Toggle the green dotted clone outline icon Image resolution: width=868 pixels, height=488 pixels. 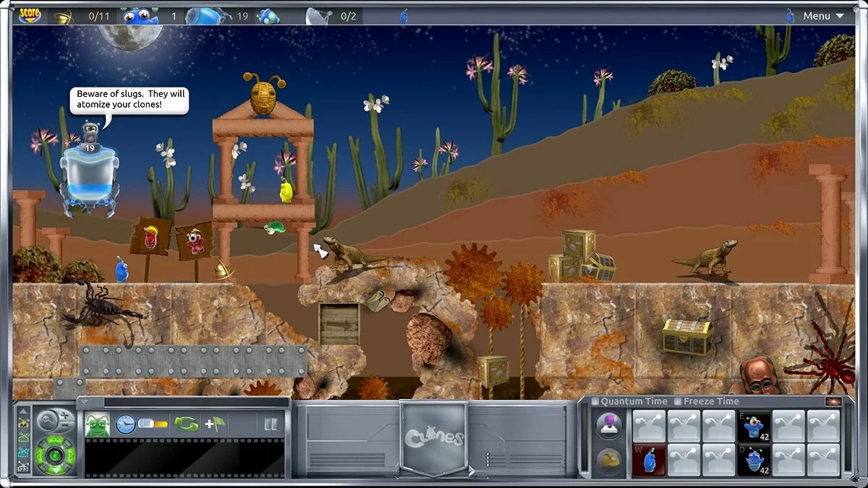22,438
